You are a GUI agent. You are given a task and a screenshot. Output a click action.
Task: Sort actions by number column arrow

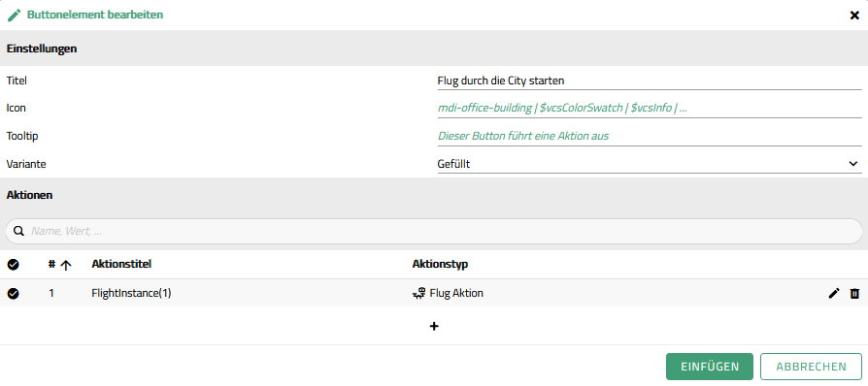coord(66,265)
